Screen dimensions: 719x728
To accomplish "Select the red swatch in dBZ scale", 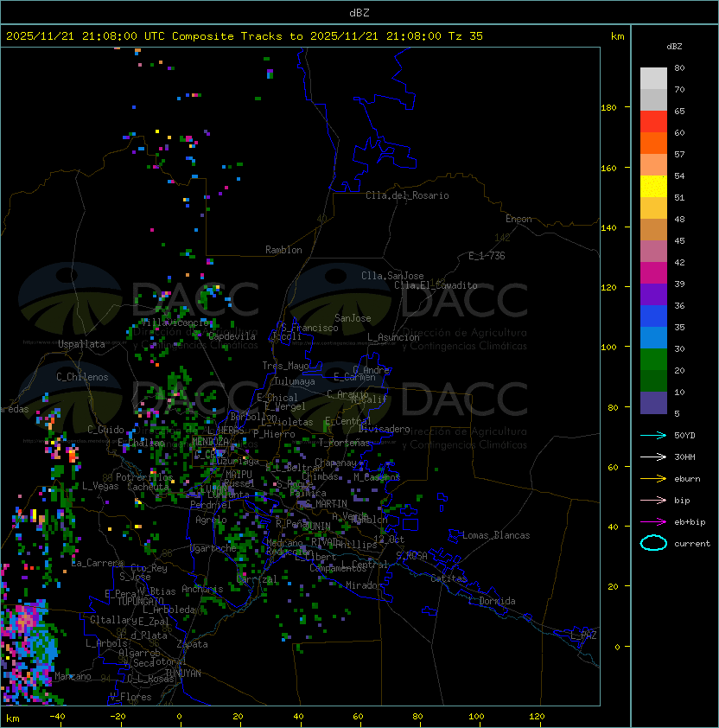I will pos(653,122).
